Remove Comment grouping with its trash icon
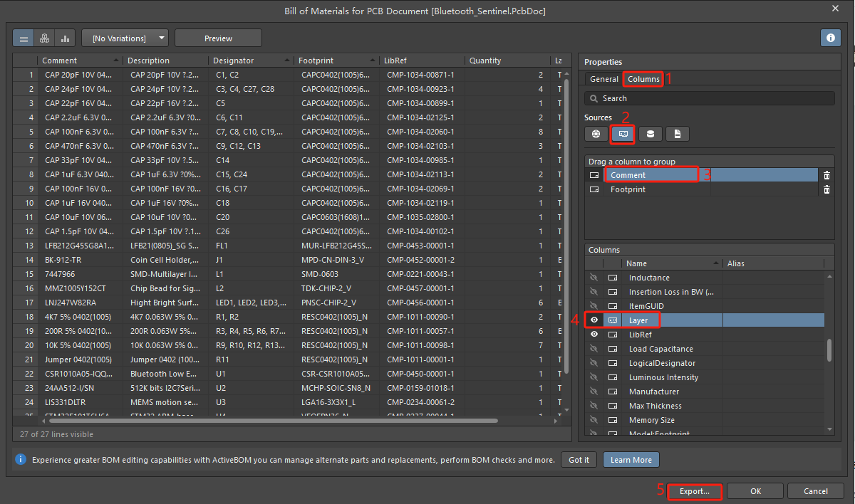 [x=826, y=175]
